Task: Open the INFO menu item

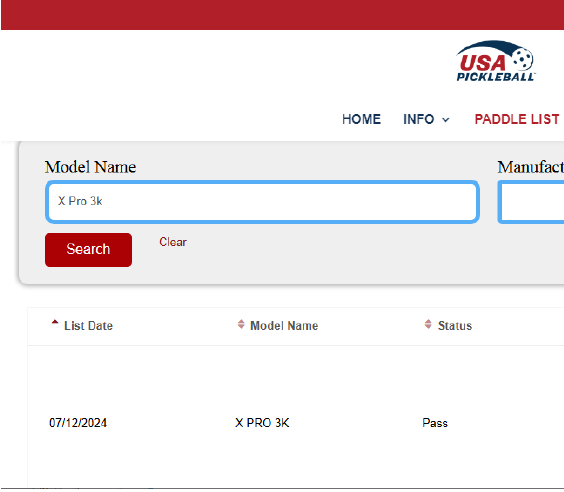Action: (418, 119)
